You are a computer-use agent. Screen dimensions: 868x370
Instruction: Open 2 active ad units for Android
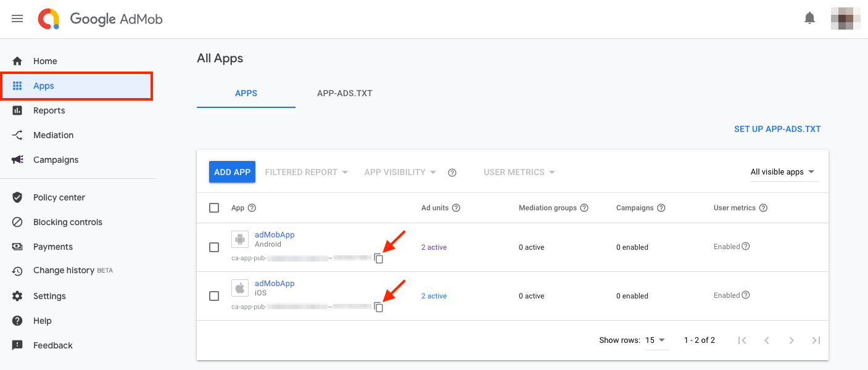[x=434, y=247]
